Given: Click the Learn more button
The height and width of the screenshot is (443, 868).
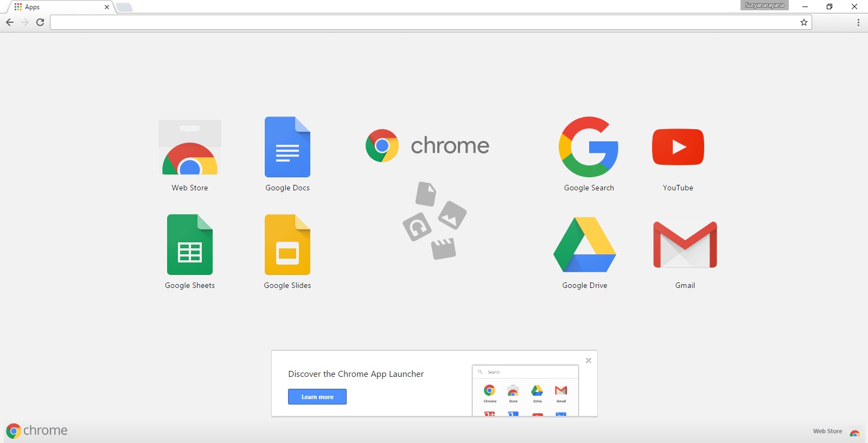Looking at the screenshot, I should point(317,396).
